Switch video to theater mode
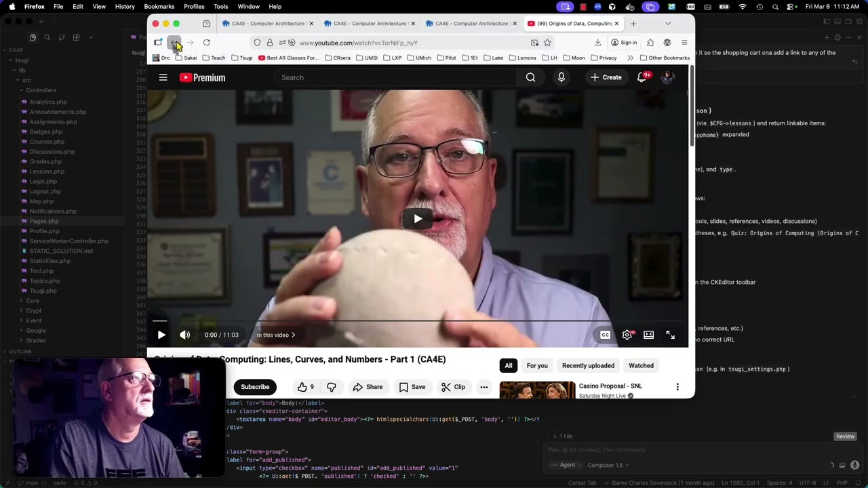The image size is (868, 488). 648,335
